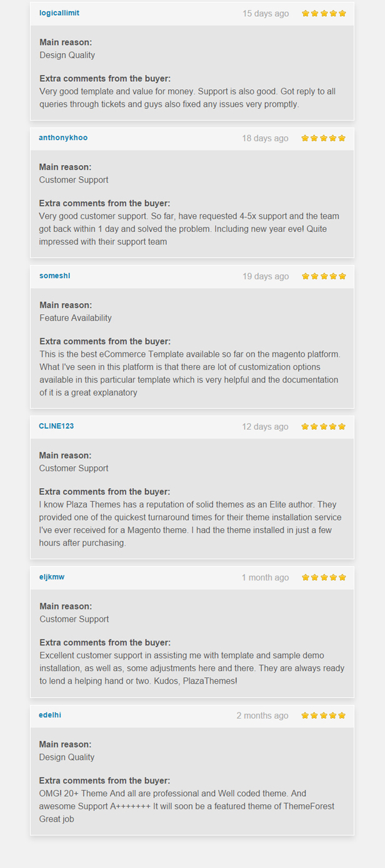Image resolution: width=385 pixels, height=868 pixels.
Task: Click the '15 days ago' timestamp
Action: click(266, 13)
